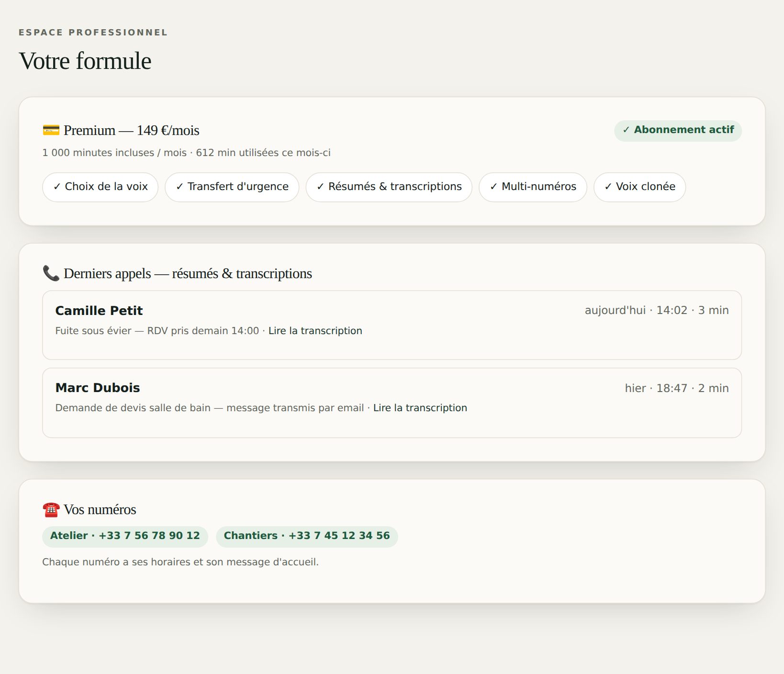Select the Choix de la voix feature chip
The image size is (784, 674).
click(x=101, y=187)
